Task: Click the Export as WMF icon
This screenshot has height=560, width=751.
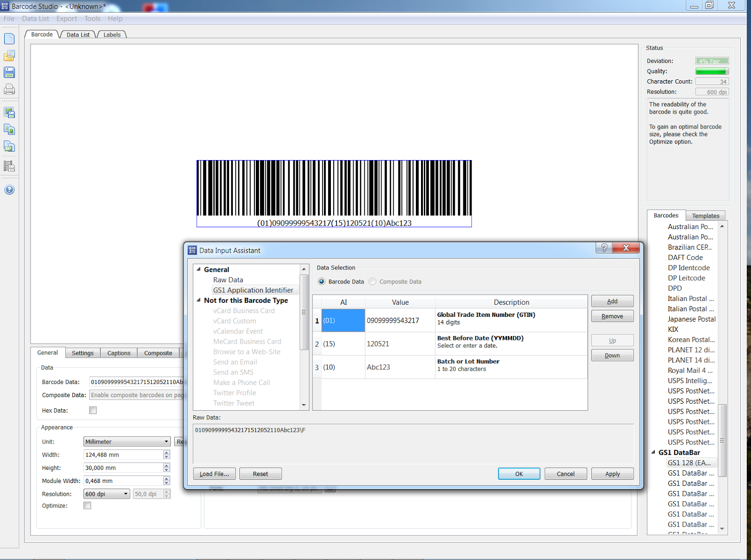Action: [9, 146]
